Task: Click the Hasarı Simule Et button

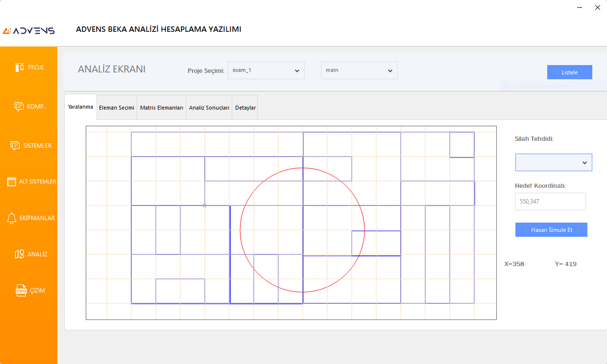Action: (551, 230)
